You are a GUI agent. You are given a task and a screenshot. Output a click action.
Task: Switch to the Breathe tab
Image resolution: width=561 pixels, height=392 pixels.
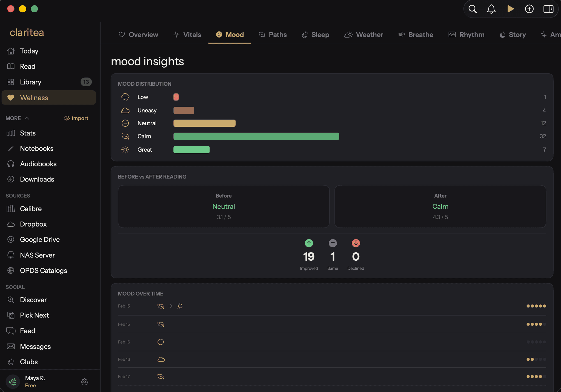pos(416,35)
